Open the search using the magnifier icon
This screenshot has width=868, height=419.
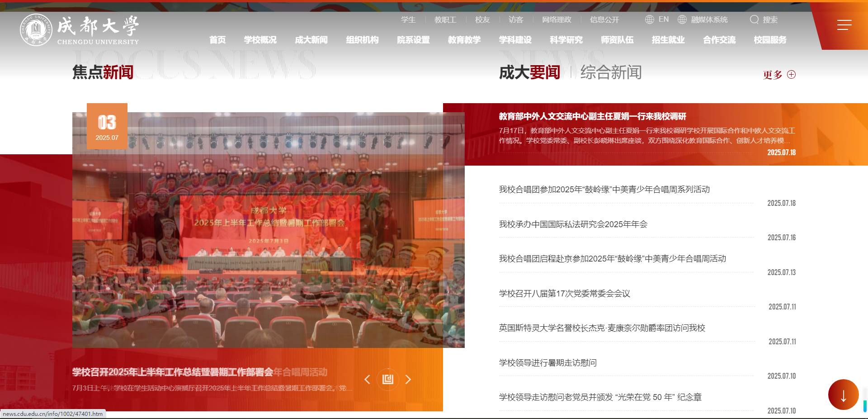tap(755, 19)
